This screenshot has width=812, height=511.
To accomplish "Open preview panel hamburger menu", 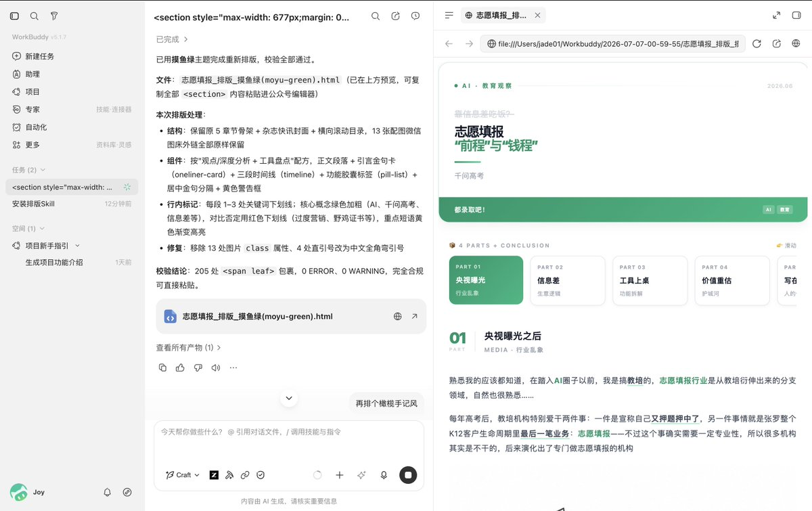I will point(449,15).
